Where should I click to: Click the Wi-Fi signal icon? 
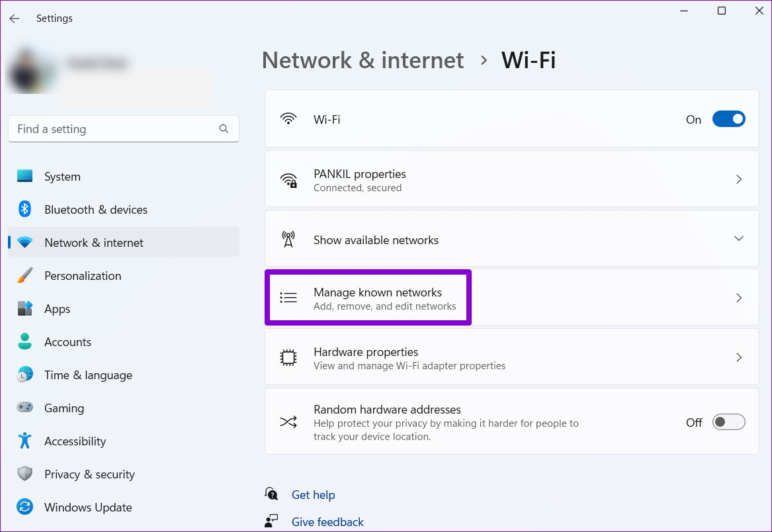(289, 118)
